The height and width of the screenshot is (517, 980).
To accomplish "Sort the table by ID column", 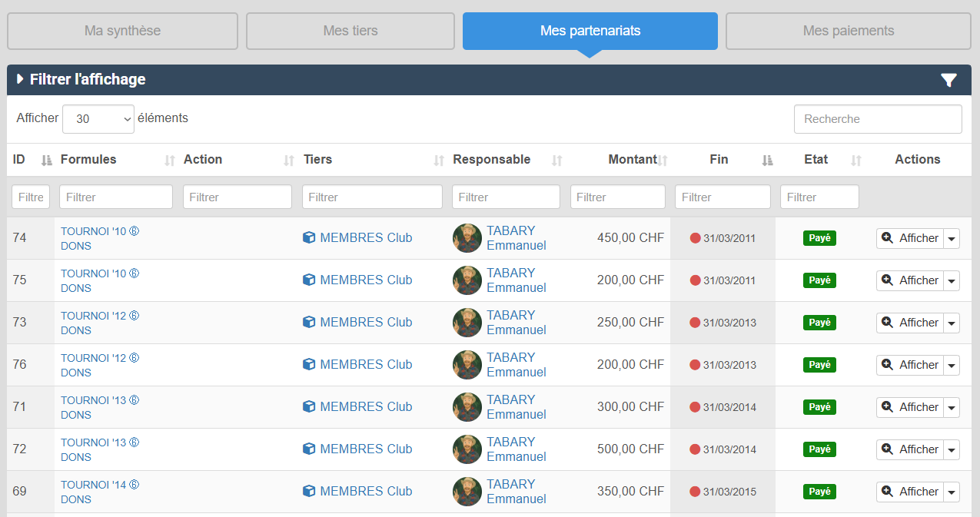I will click(46, 160).
